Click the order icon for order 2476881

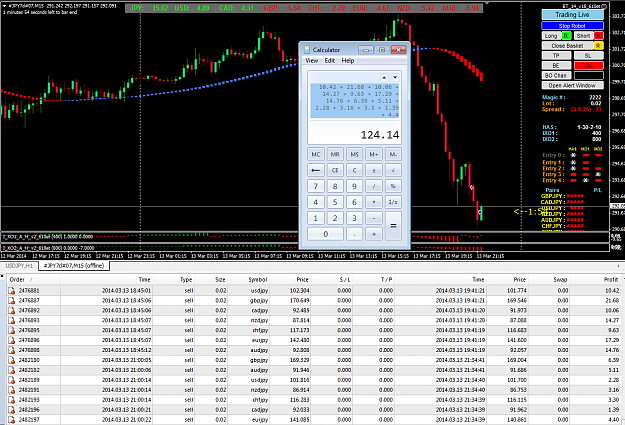(x=12, y=291)
